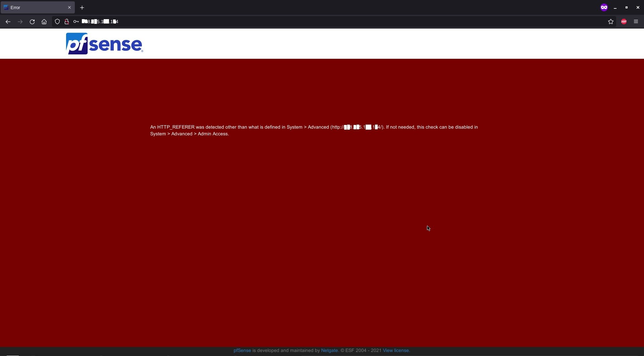Open the tracking protection shield

pos(57,22)
